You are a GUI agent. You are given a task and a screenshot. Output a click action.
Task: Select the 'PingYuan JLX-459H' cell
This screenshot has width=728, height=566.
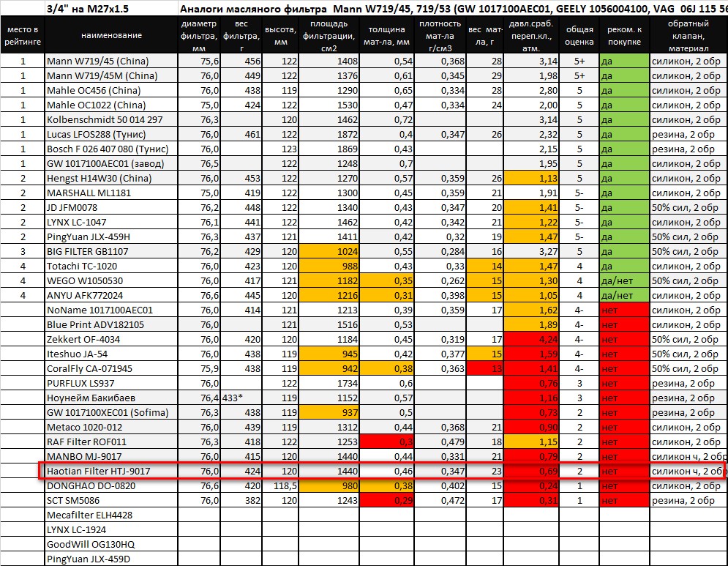[x=111, y=237]
